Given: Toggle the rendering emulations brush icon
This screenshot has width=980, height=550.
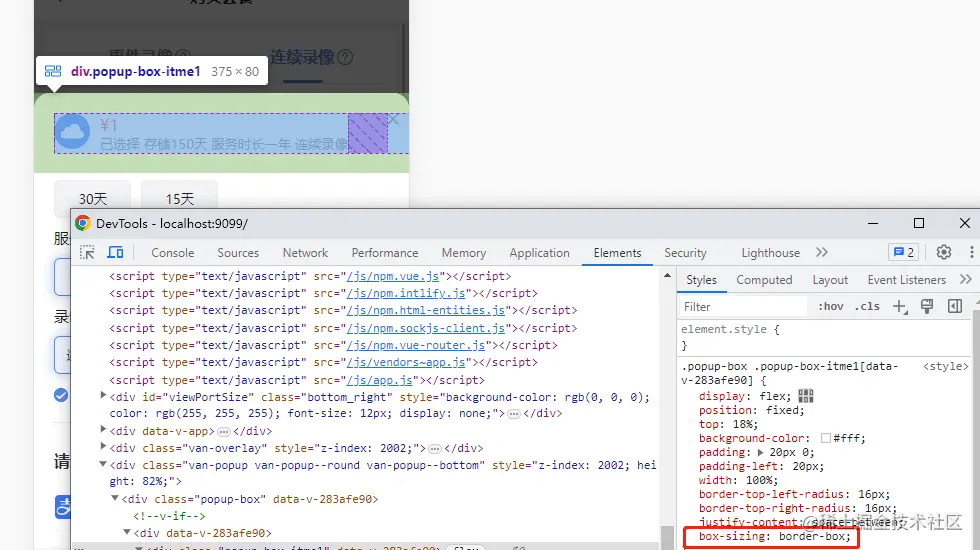Looking at the screenshot, I should 927,306.
